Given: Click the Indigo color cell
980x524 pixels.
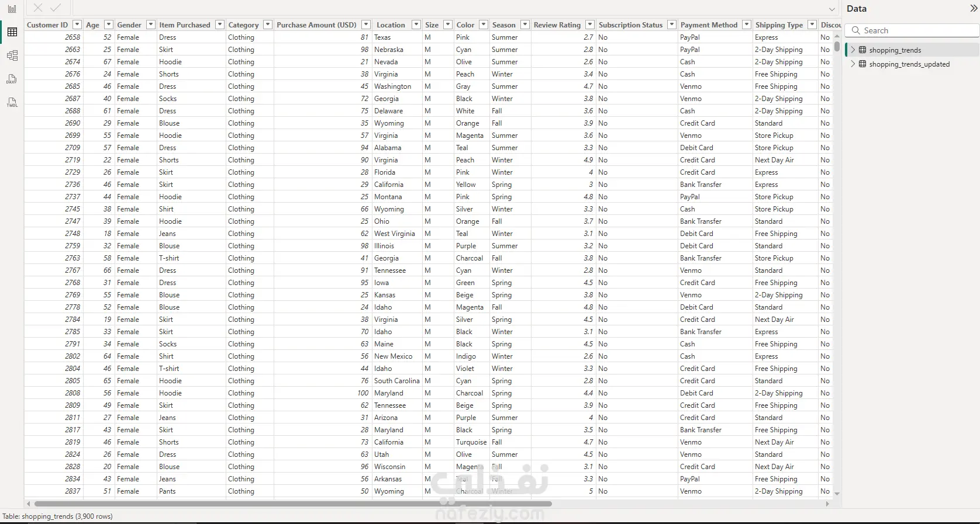Looking at the screenshot, I should click(x=471, y=356).
